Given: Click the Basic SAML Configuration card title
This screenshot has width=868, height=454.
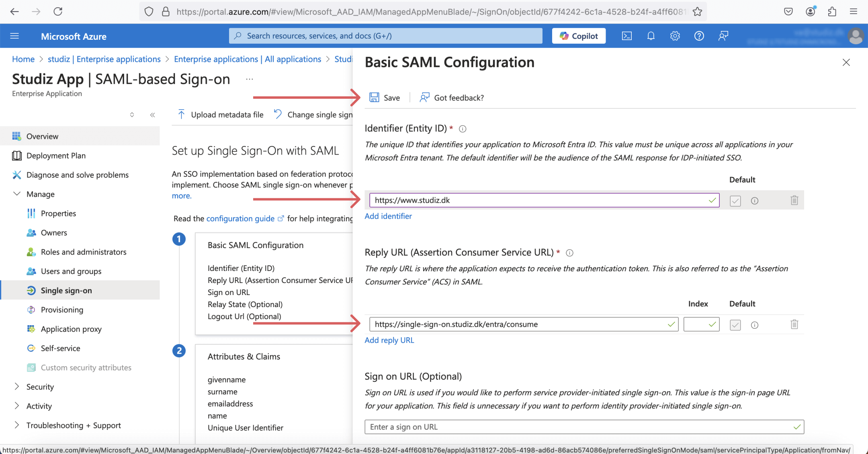Looking at the screenshot, I should point(256,245).
